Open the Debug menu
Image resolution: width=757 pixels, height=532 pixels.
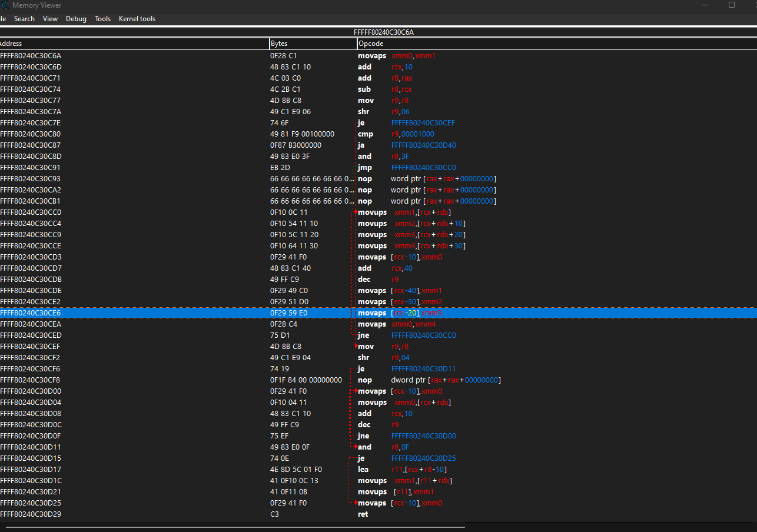click(x=76, y=19)
